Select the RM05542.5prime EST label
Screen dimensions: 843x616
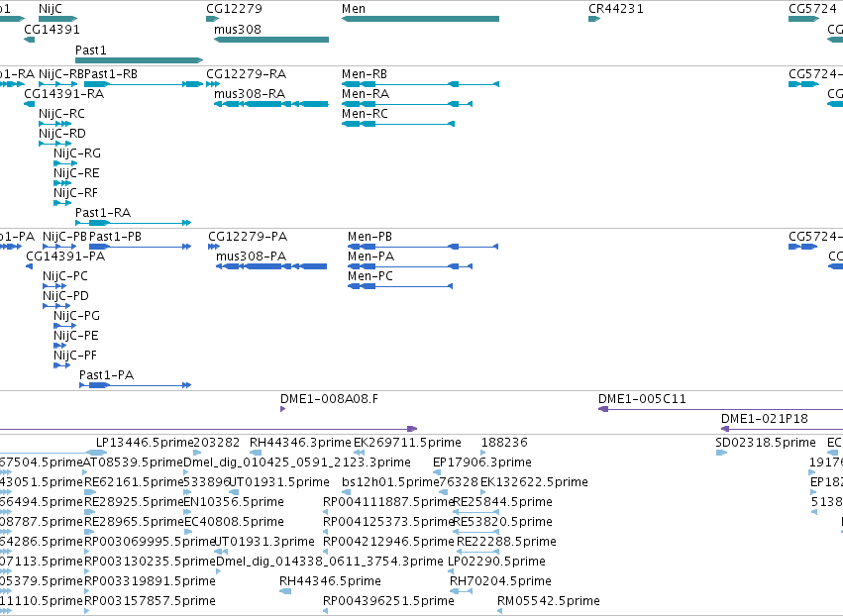(549, 601)
